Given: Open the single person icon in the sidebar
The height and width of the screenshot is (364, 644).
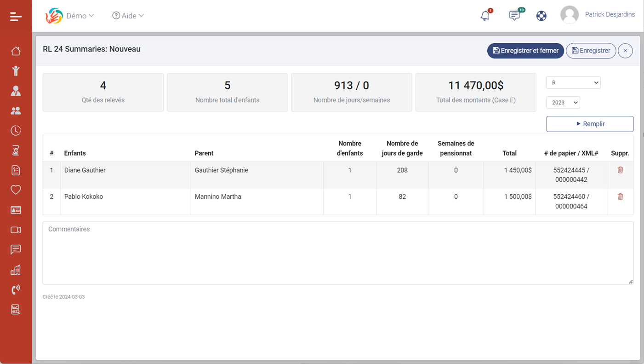Looking at the screenshot, I should (16, 91).
